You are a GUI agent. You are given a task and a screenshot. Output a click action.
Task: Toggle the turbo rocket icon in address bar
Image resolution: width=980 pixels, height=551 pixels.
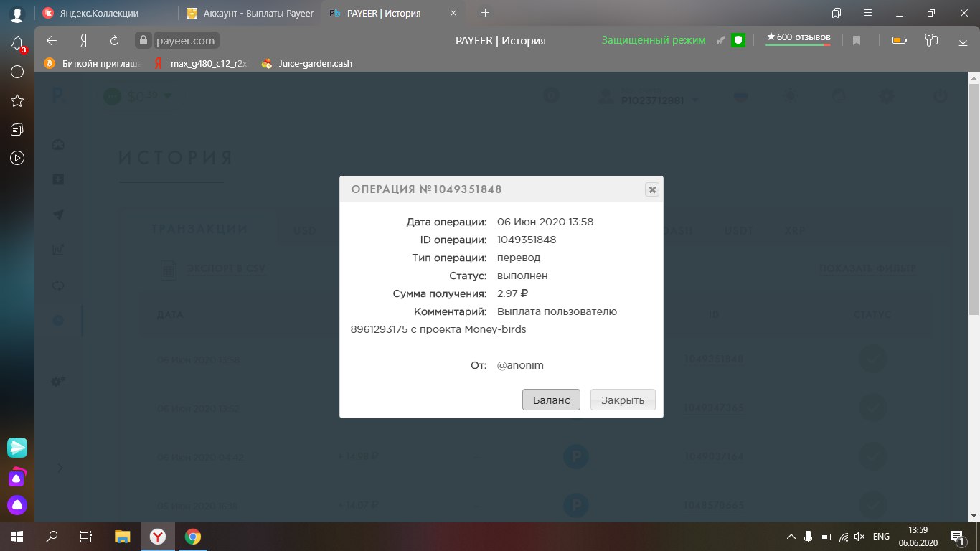tap(721, 41)
